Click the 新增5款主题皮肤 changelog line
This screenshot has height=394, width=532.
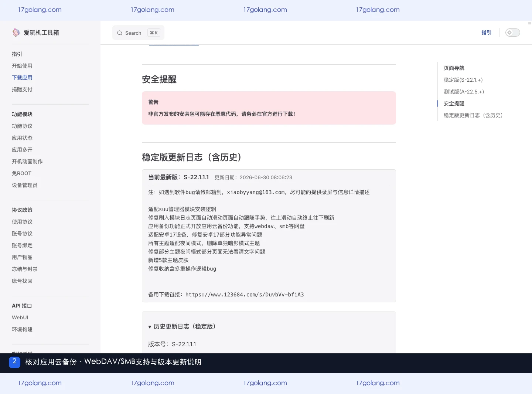tap(168, 260)
